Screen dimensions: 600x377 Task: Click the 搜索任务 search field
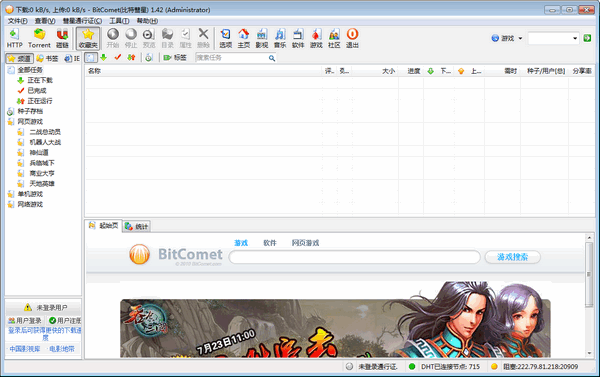pos(231,58)
